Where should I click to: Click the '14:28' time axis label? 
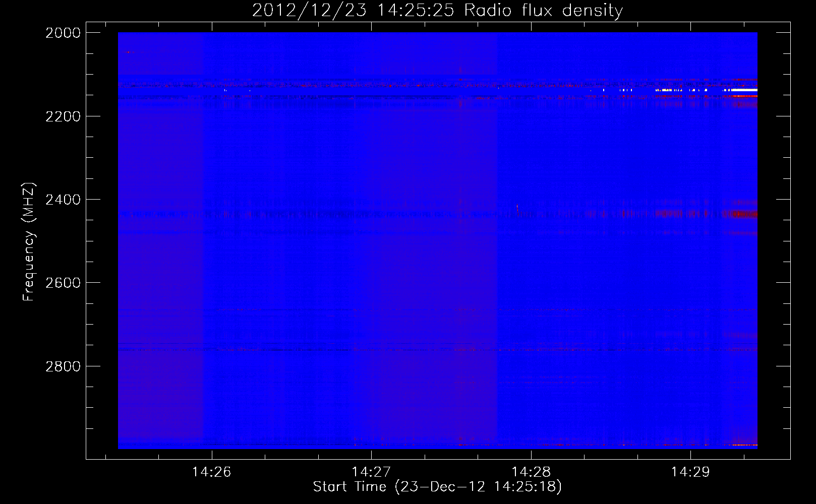531,472
